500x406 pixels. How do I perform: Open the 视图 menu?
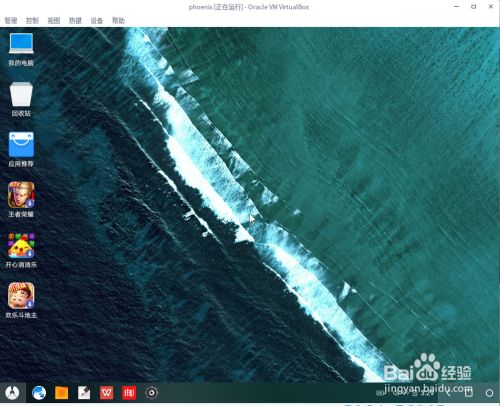(x=54, y=21)
